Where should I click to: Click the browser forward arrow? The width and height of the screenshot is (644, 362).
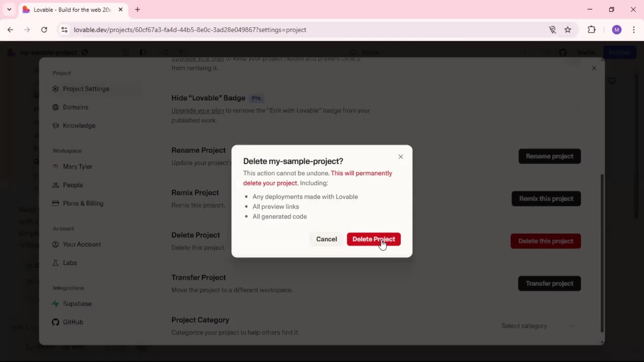[x=27, y=30]
